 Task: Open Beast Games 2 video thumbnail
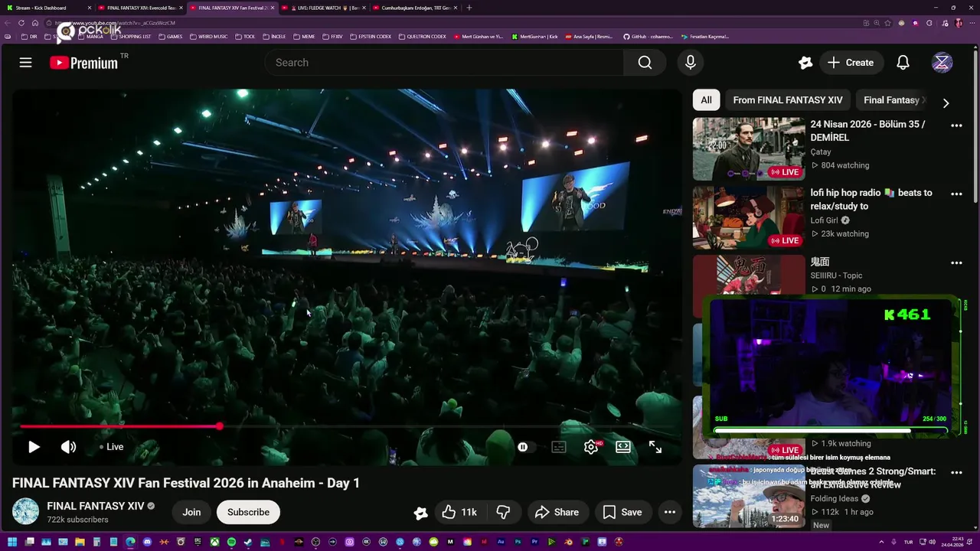point(748,496)
